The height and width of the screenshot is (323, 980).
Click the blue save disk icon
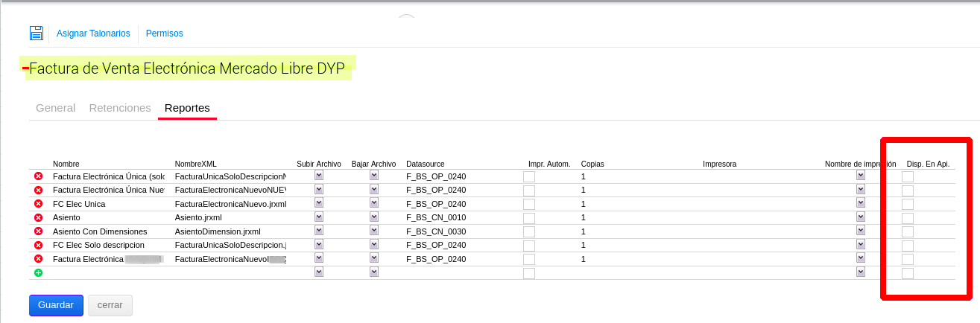pyautogui.click(x=37, y=33)
